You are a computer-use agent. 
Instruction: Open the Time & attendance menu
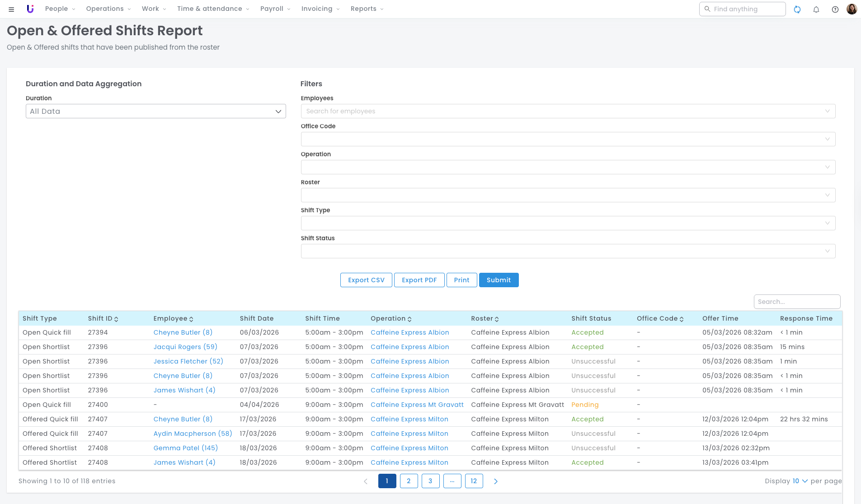pyautogui.click(x=213, y=9)
